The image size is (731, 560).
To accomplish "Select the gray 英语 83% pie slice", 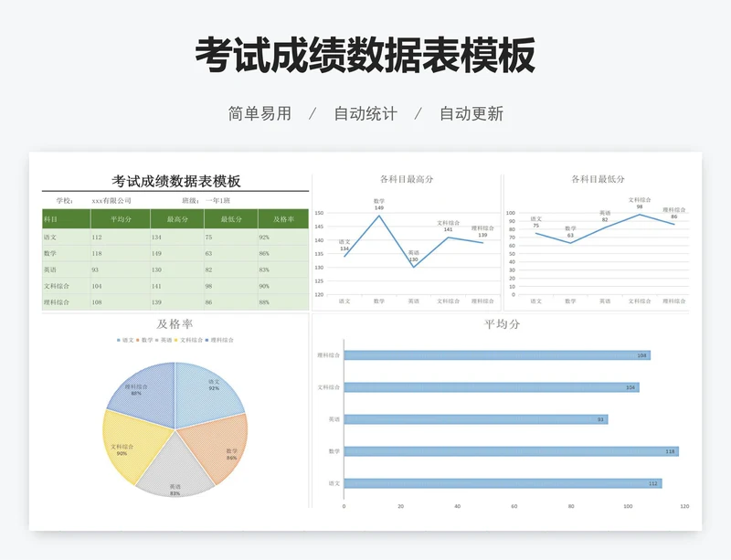I will point(175,471).
